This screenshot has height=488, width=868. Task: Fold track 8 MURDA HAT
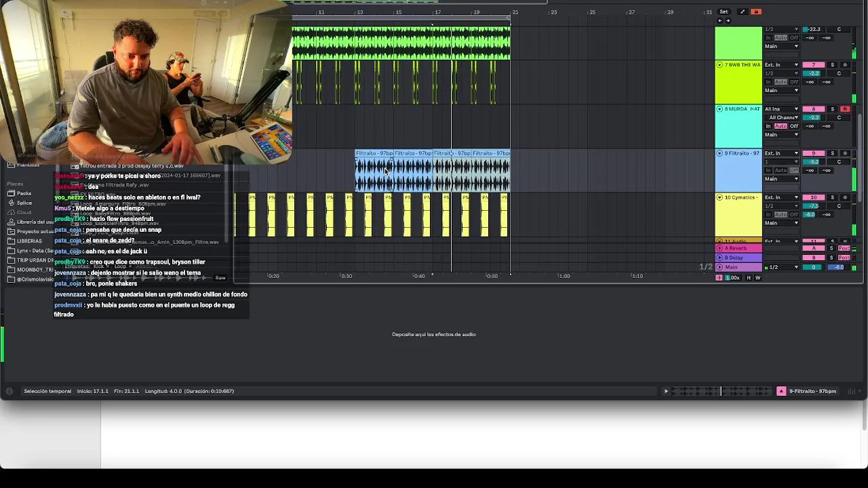pyautogui.click(x=719, y=109)
